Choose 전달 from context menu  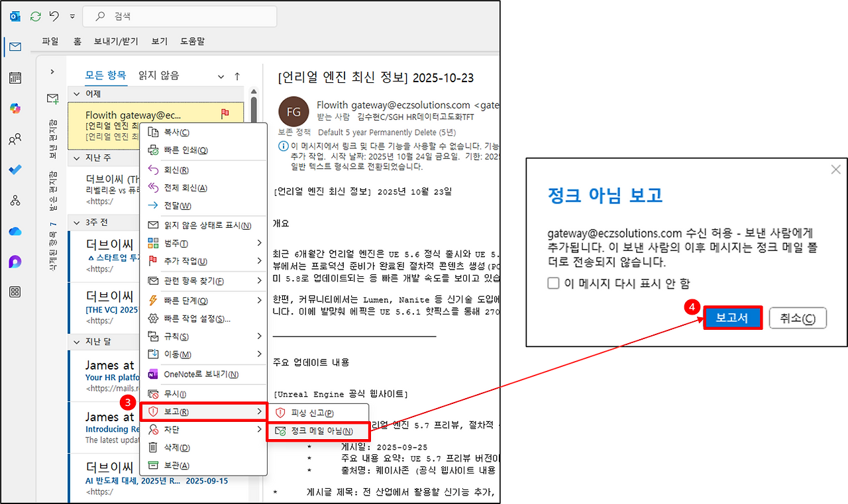click(203, 206)
